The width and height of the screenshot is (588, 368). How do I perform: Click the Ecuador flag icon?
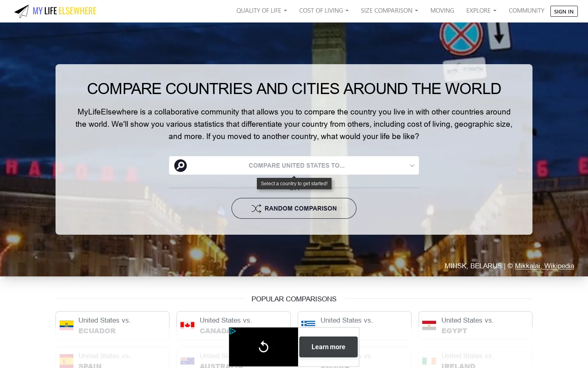(67, 325)
